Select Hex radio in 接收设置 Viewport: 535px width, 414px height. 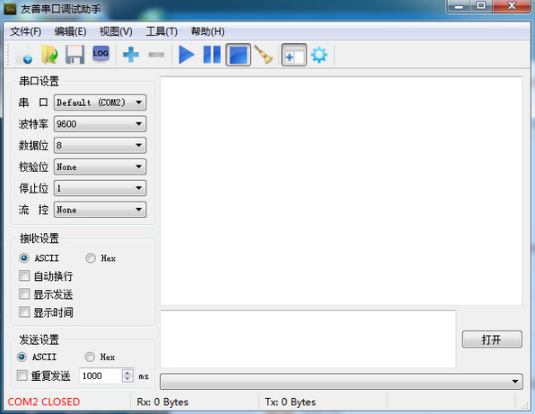90,258
